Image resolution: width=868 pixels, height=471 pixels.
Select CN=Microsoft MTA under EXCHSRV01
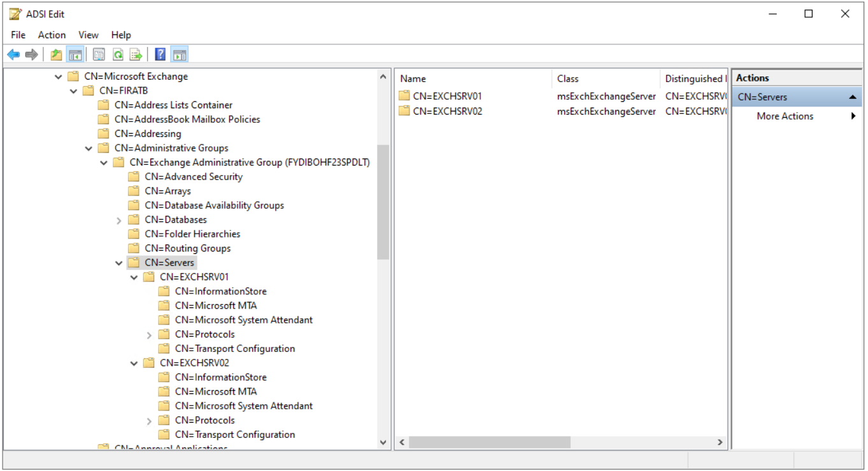click(216, 306)
